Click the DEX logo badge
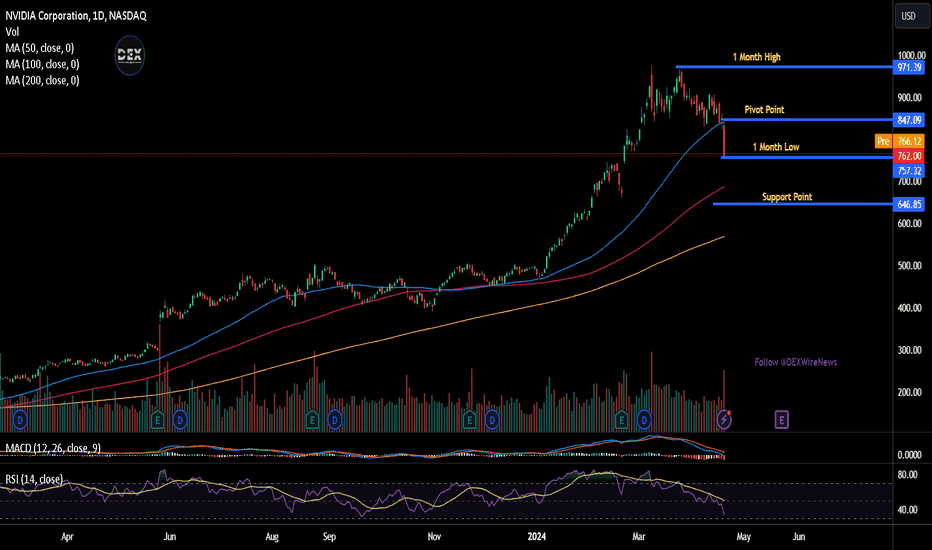 130,56
